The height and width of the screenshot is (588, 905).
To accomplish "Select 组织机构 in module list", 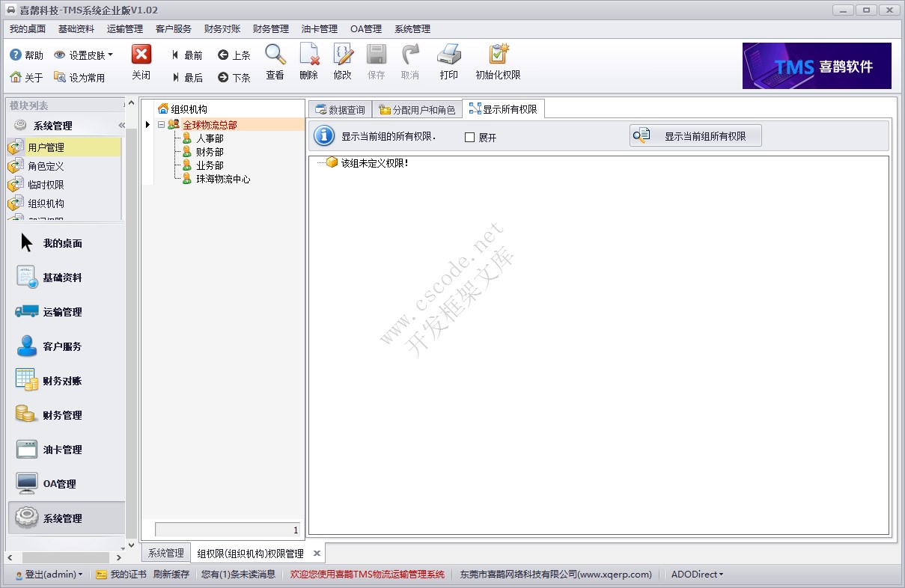I will pyautogui.click(x=64, y=203).
